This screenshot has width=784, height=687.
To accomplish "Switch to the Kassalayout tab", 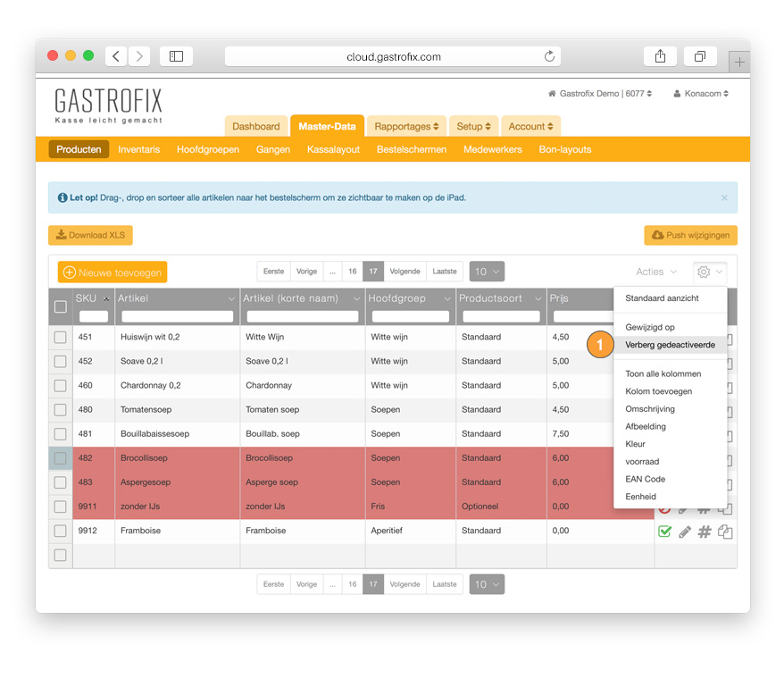I will point(333,149).
